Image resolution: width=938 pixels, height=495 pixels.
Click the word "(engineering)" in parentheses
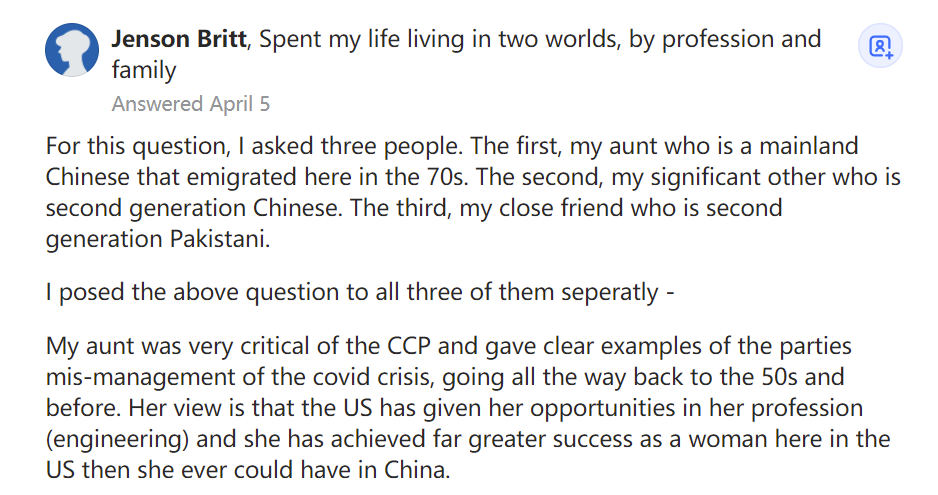tap(116, 441)
